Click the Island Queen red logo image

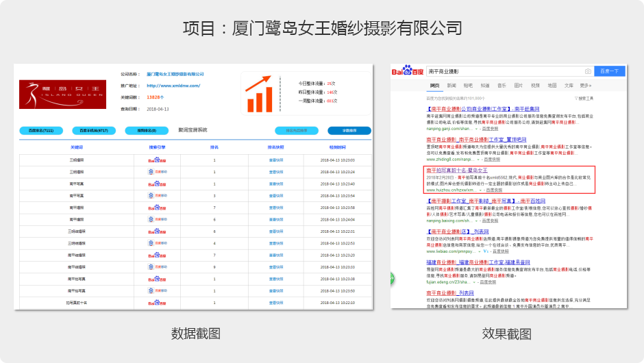tap(62, 95)
